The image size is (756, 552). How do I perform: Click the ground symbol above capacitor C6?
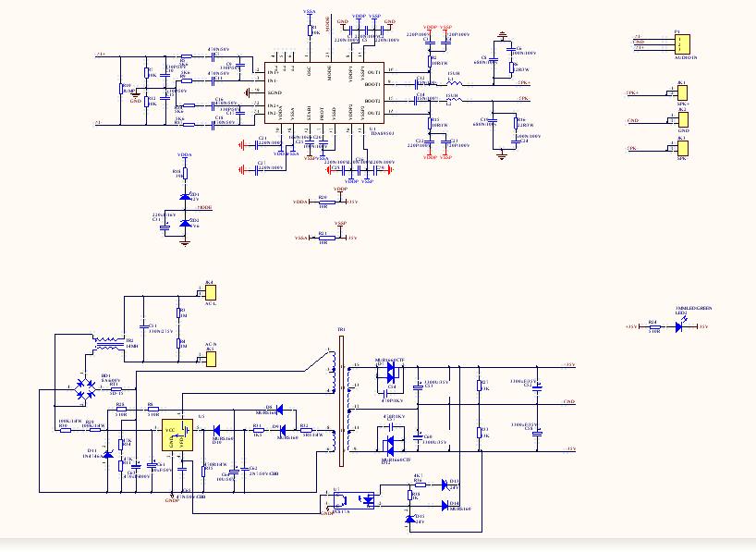[503, 35]
